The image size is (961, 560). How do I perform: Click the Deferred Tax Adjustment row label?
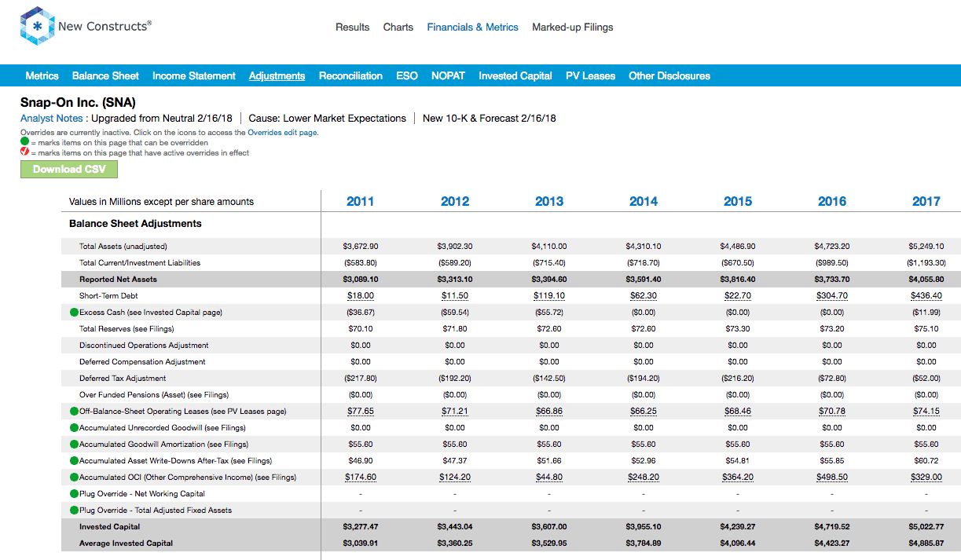[123, 379]
